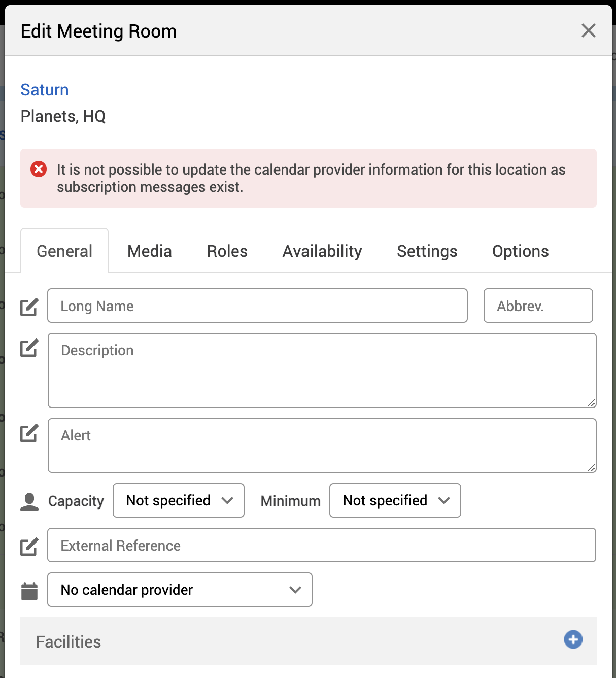Click into the Abbrev. input field
This screenshot has height=678, width=616.
(x=538, y=306)
